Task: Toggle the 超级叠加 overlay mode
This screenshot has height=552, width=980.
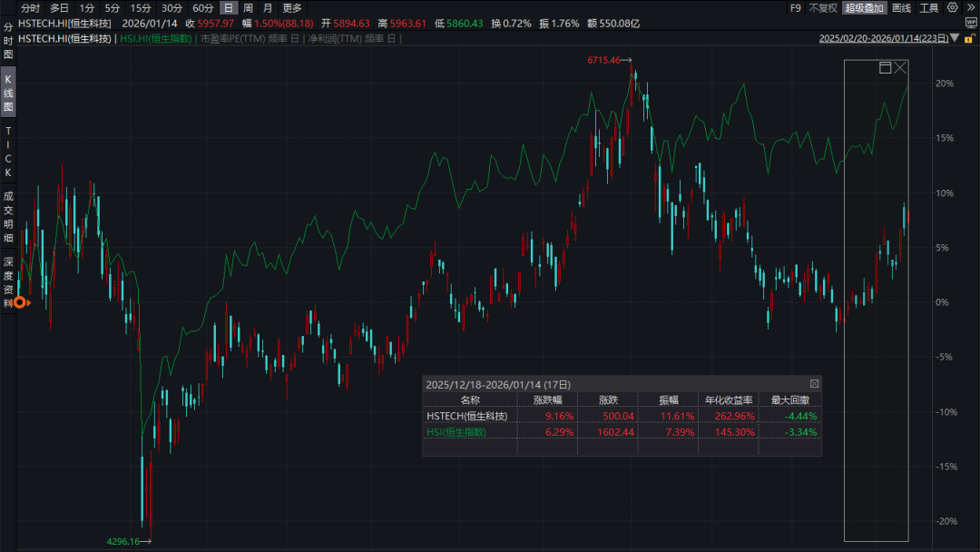Action: pos(864,8)
